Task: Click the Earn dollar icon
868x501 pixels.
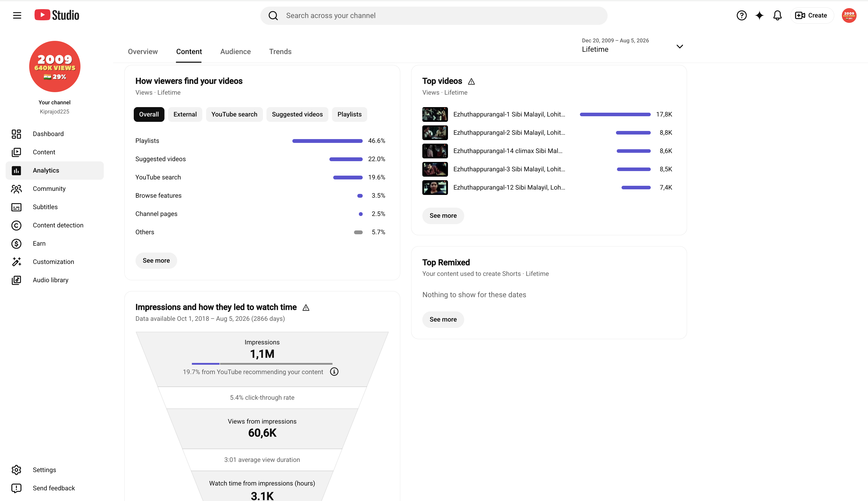Action: 16,243
